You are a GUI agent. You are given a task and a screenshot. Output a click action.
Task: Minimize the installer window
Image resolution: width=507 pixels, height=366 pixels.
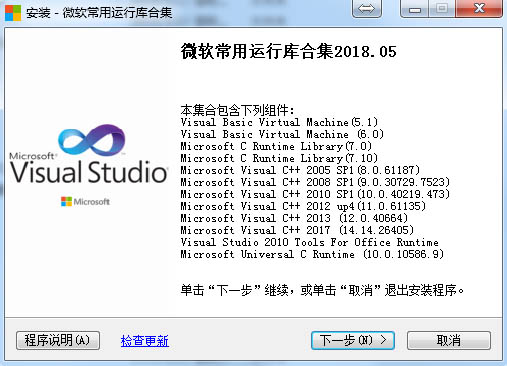pyautogui.click(x=415, y=9)
